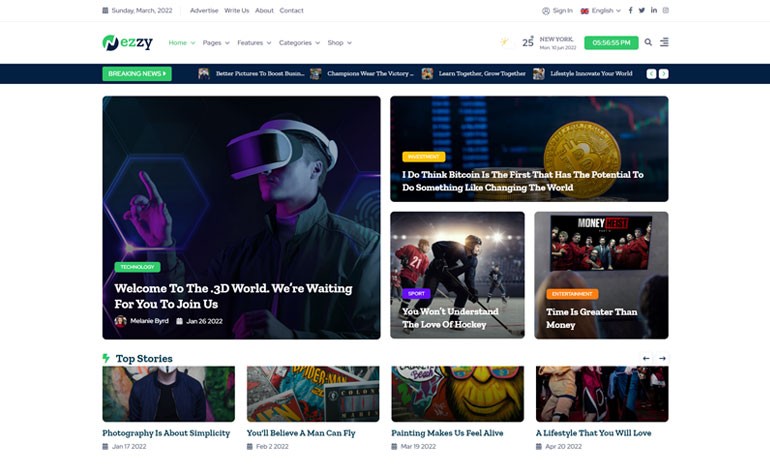This screenshot has height=470, width=770.
Task: Click Melanie Byrd author name
Action: (x=149, y=321)
